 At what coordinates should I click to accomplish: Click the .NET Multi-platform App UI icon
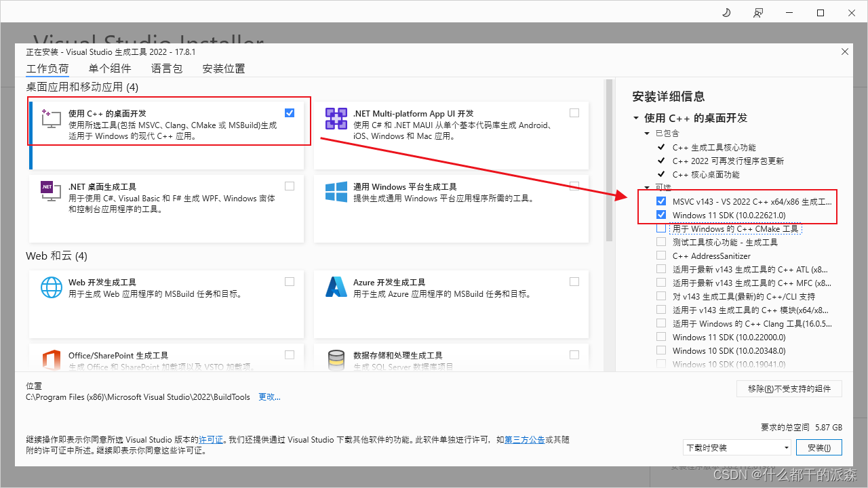(x=336, y=119)
